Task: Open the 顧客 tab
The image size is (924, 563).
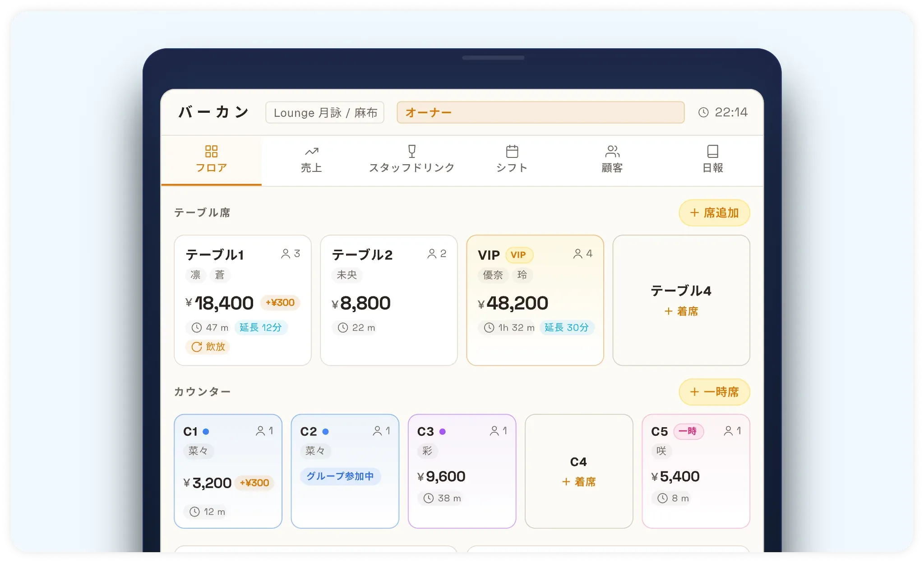Action: (612, 160)
